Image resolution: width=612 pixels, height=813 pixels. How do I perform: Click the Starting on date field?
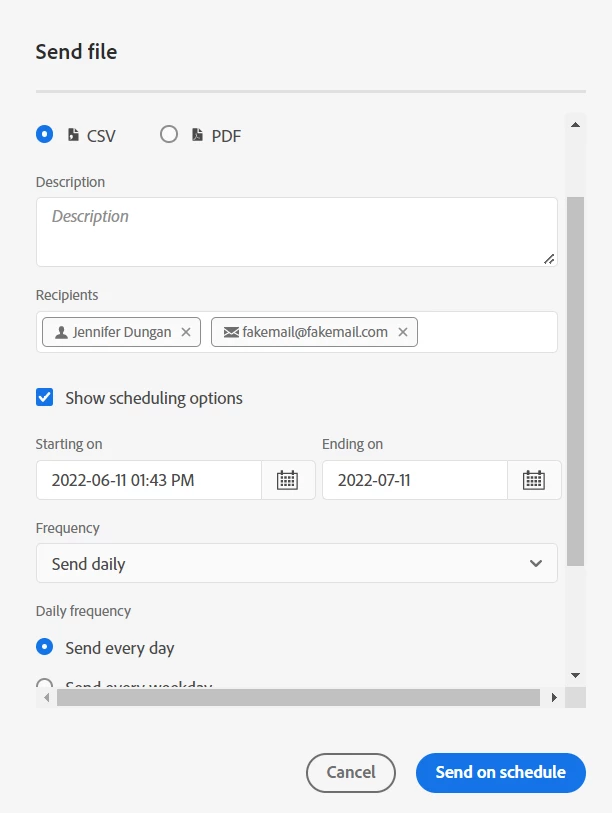click(149, 480)
